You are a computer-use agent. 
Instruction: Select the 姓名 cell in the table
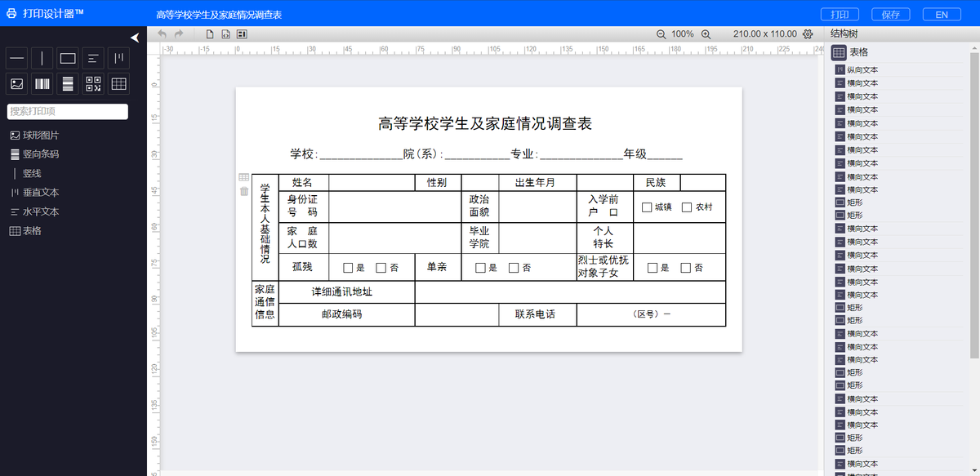(x=304, y=182)
